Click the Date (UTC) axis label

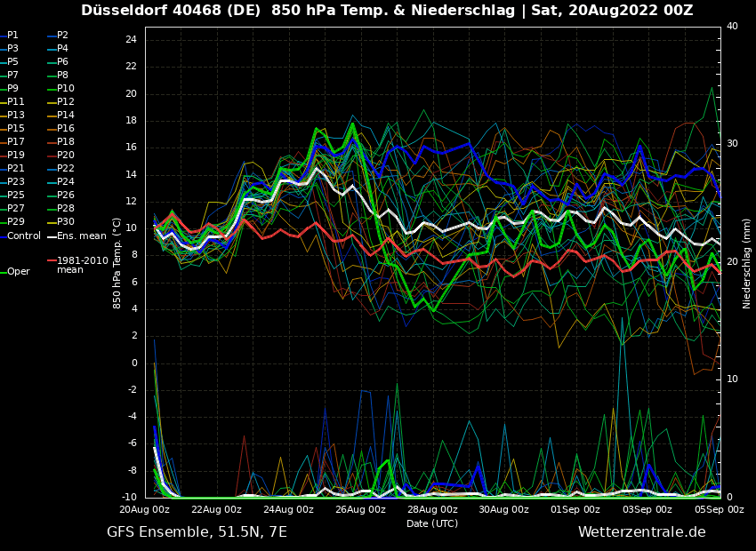[x=432, y=523]
